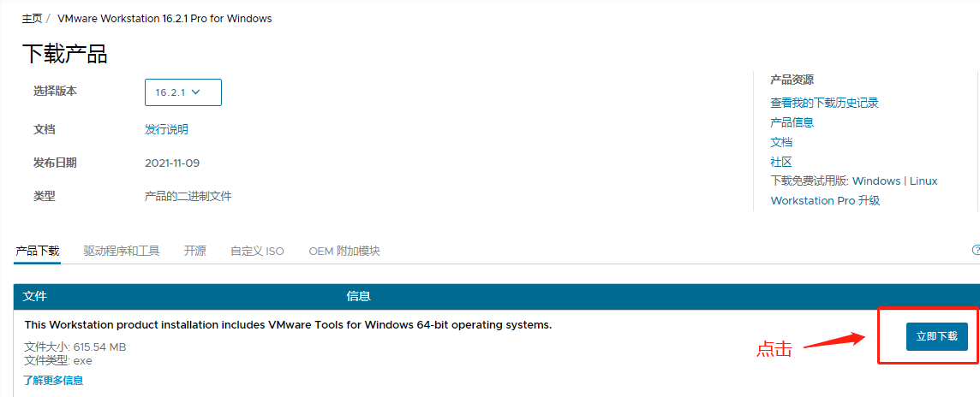Open the 16.2.1 version dropdown

tap(183, 92)
